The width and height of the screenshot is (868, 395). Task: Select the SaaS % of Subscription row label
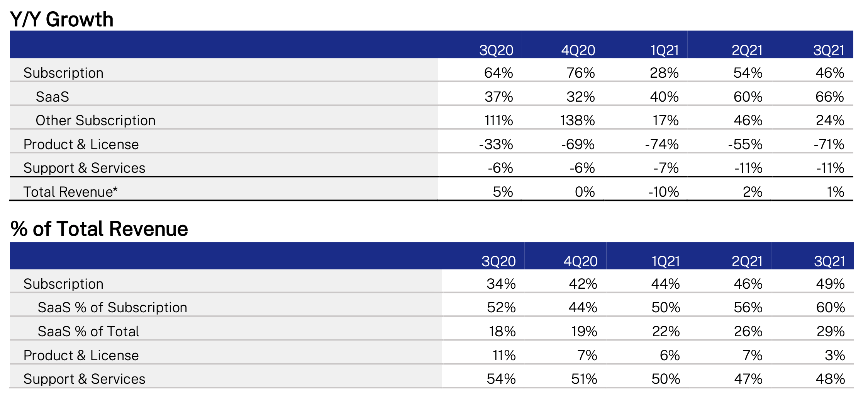(x=112, y=308)
